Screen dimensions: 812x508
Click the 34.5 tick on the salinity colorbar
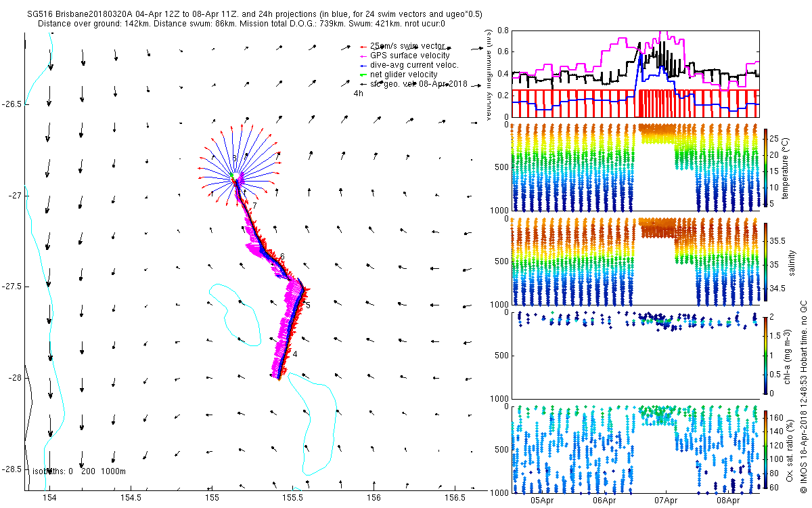pyautogui.click(x=777, y=288)
